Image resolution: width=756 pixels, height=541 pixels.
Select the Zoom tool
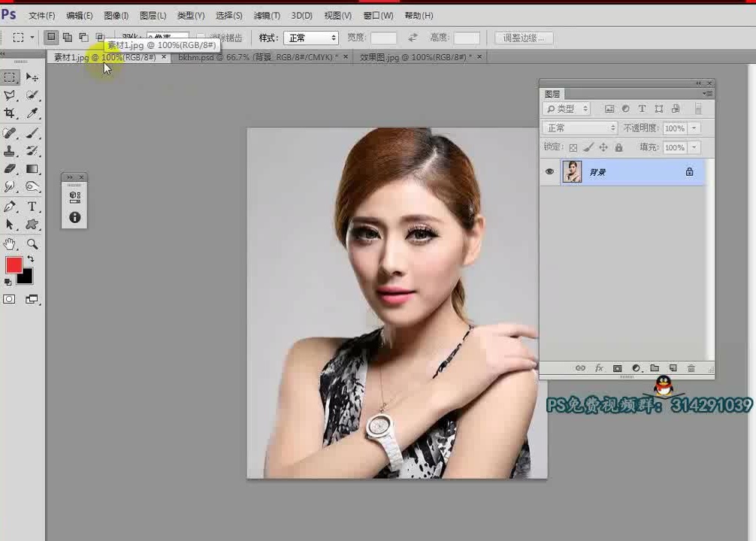[x=32, y=244]
